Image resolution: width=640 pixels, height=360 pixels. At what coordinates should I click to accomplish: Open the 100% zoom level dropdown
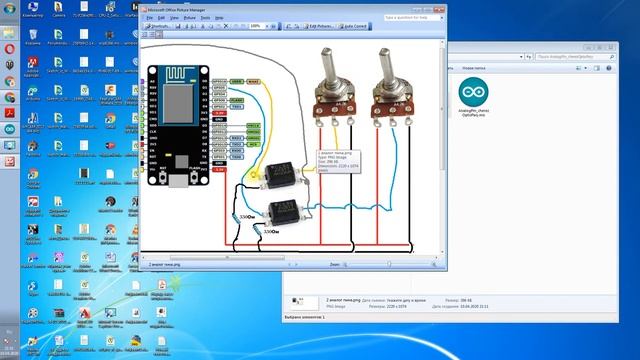pos(267,26)
